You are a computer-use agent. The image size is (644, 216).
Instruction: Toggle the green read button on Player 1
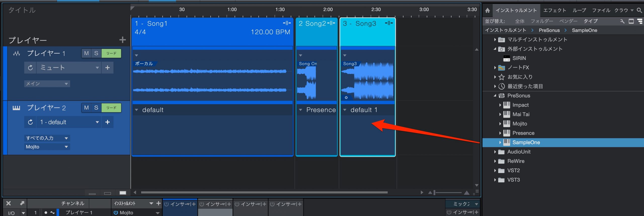pyautogui.click(x=111, y=53)
